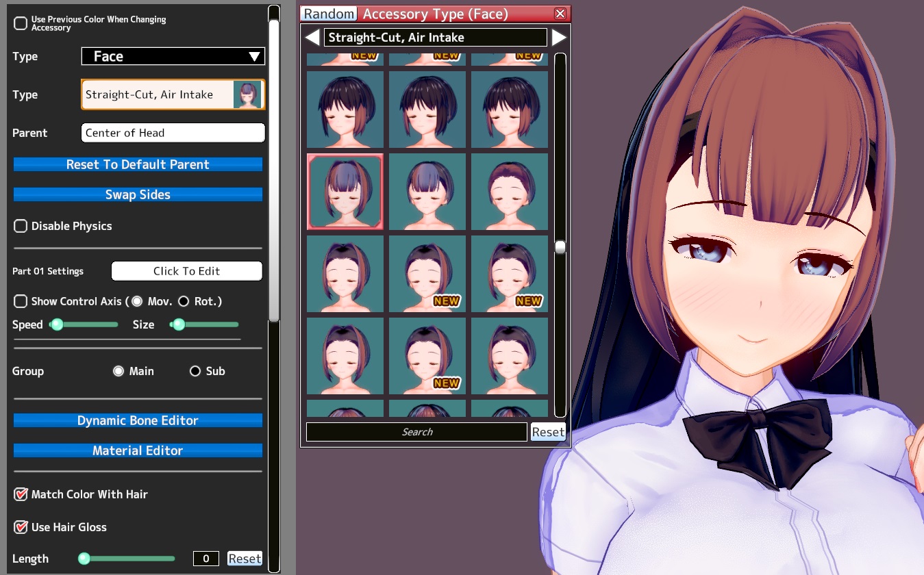The image size is (924, 575).
Task: Click the Part 01 Settings label
Action: pos(48,271)
